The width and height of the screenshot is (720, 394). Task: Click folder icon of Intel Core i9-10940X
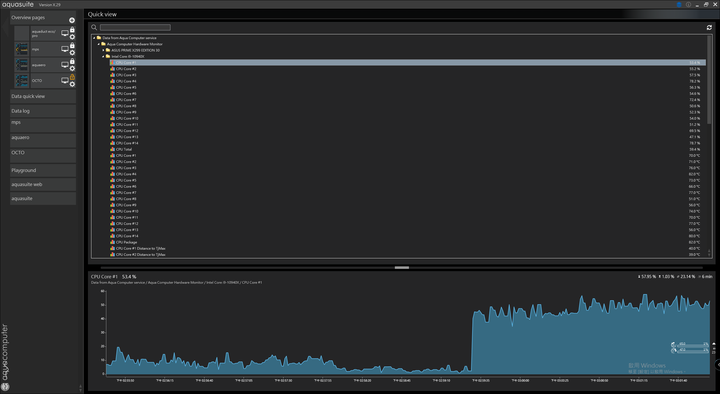[x=108, y=56]
